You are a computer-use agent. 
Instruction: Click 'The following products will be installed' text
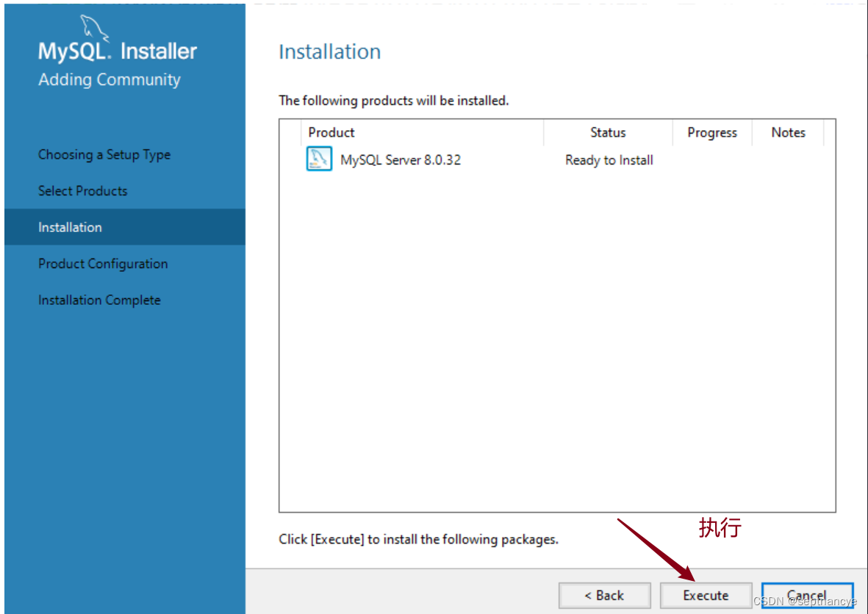point(394,101)
